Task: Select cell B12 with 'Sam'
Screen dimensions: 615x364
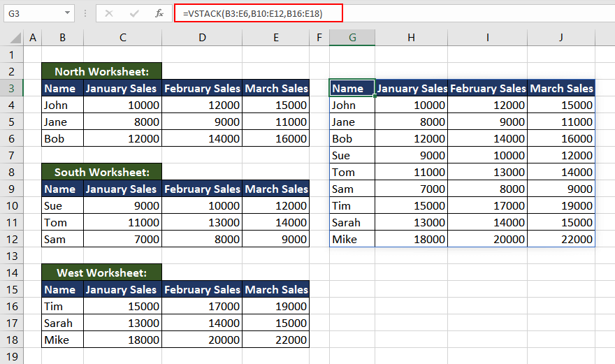Action: (x=62, y=239)
